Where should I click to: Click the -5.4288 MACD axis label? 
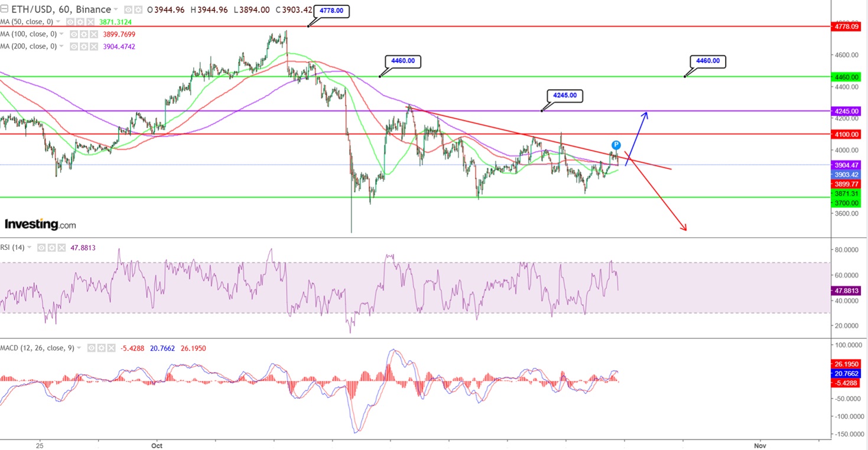pyautogui.click(x=846, y=383)
